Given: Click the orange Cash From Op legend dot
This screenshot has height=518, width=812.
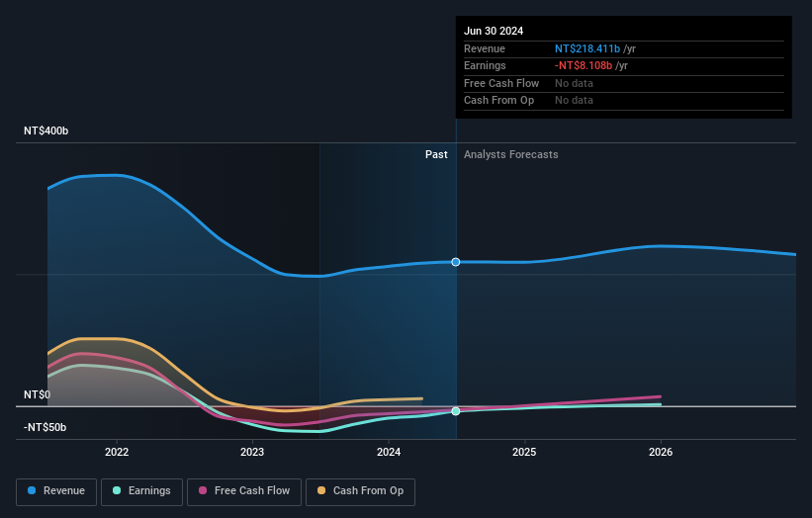Looking at the screenshot, I should [x=321, y=490].
